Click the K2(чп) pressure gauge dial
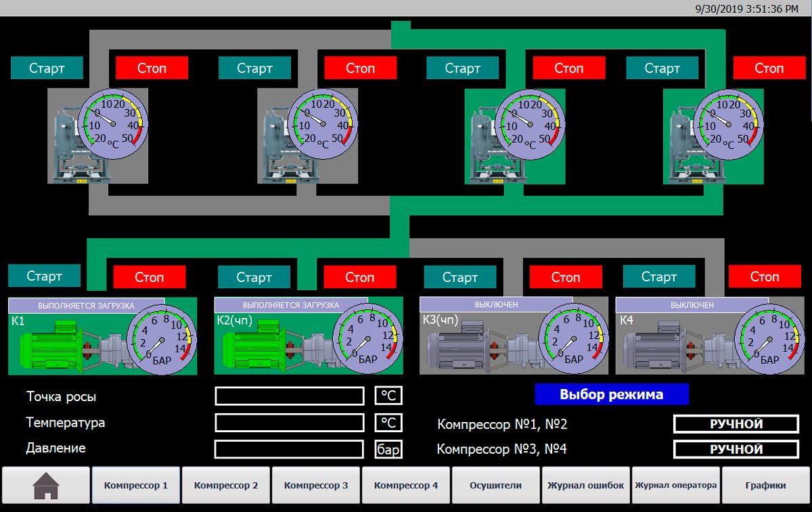Image resolution: width=812 pixels, height=512 pixels. pyautogui.click(x=367, y=339)
